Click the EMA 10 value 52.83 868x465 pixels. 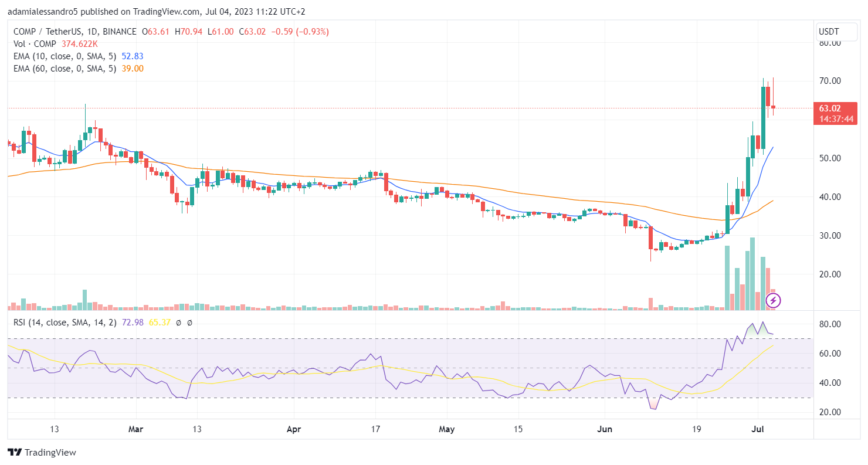tap(132, 56)
